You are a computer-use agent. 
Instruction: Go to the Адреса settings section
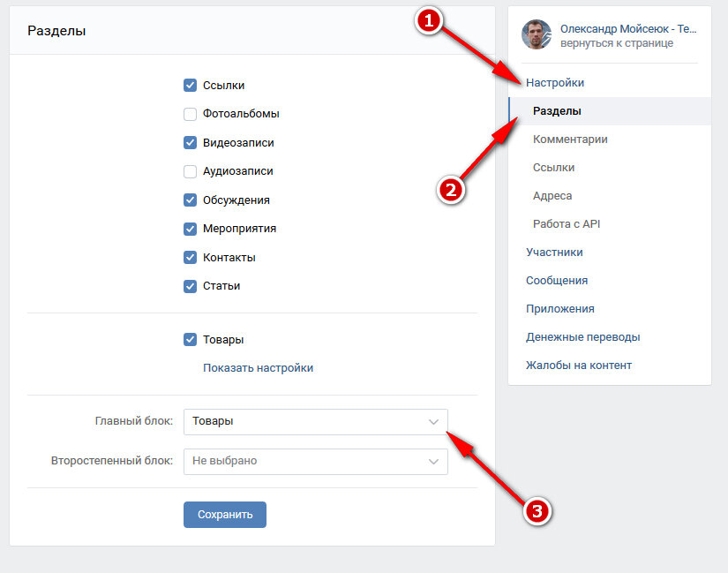(552, 196)
